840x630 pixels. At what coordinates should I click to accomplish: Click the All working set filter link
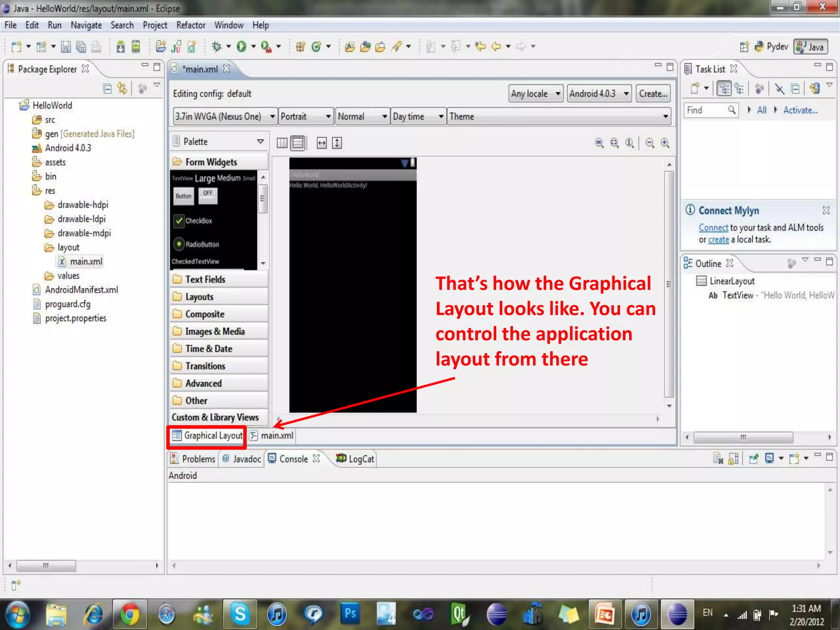[x=762, y=110]
